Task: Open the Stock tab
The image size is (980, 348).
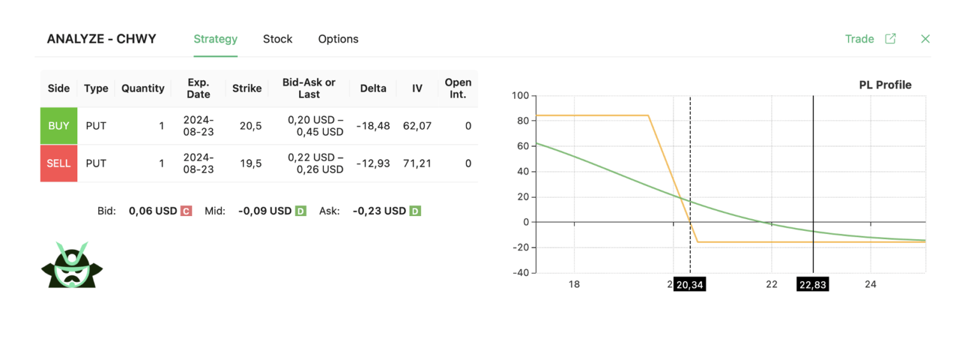Action: 278,39
